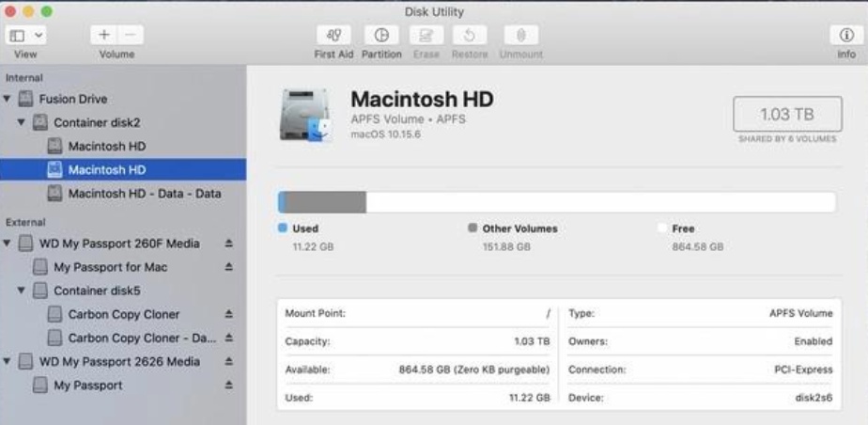The image size is (868, 425).
Task: Collapse the Container disk5 disclosure triangle
Action: point(22,291)
